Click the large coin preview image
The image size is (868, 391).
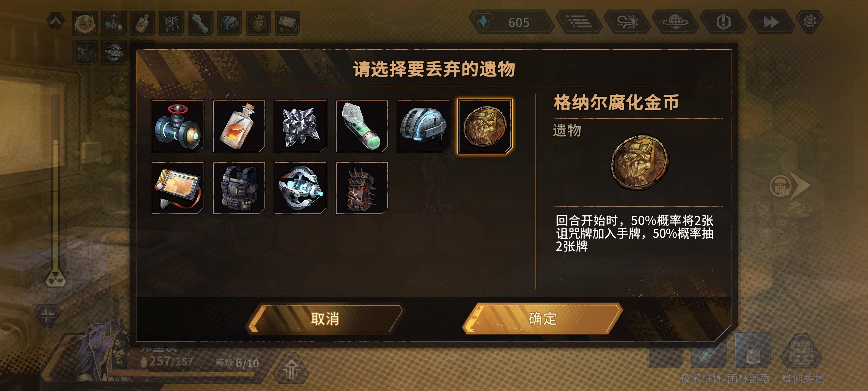coord(640,163)
